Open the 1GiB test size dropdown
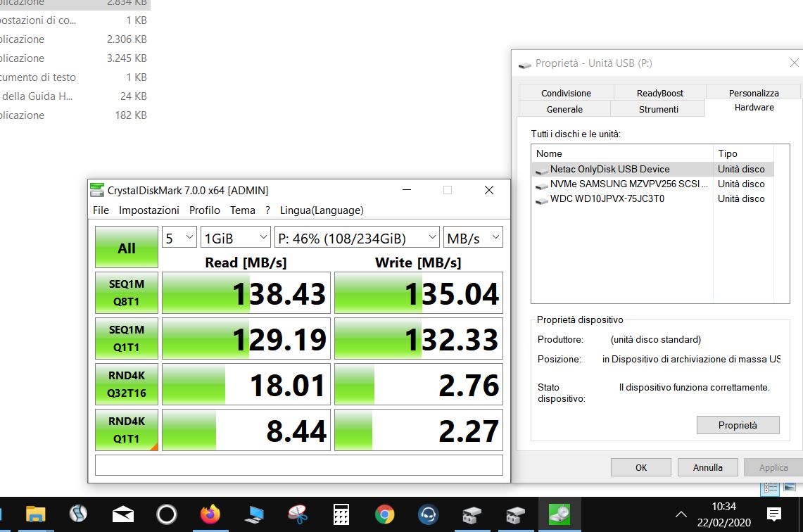 click(x=236, y=237)
